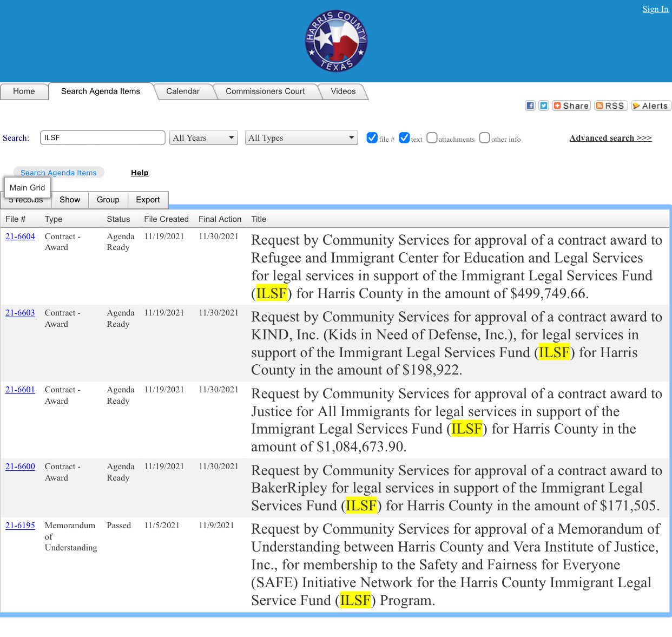Viewport: 672px width, 637px height.
Task: Share page via Facebook icon
Action: pyautogui.click(x=530, y=106)
